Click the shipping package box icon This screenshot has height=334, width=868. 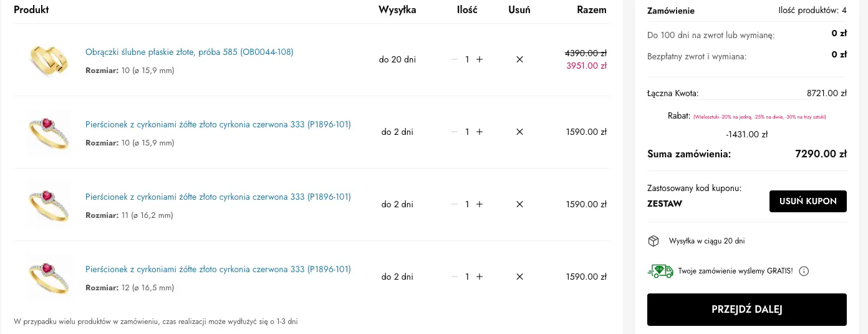pyautogui.click(x=653, y=241)
